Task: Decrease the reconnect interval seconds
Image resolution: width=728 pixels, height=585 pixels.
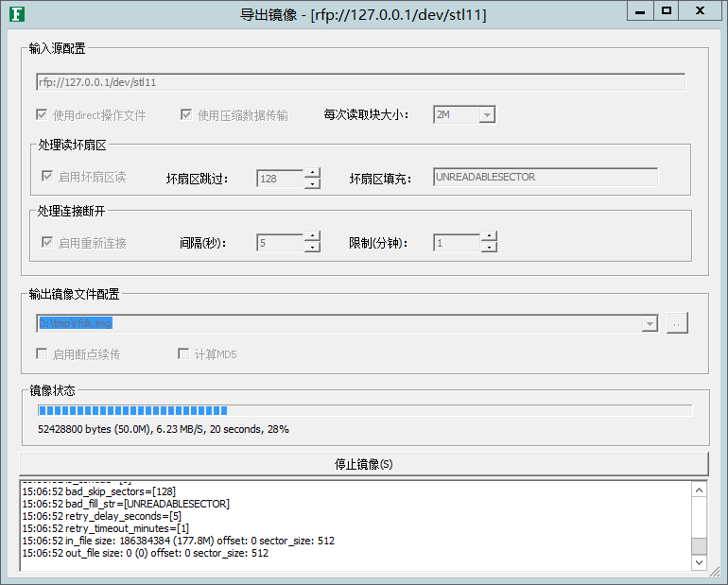Action: point(312,249)
